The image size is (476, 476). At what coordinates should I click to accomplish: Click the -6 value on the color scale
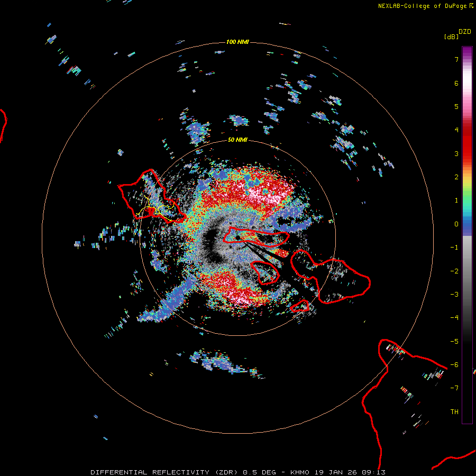pos(454,365)
